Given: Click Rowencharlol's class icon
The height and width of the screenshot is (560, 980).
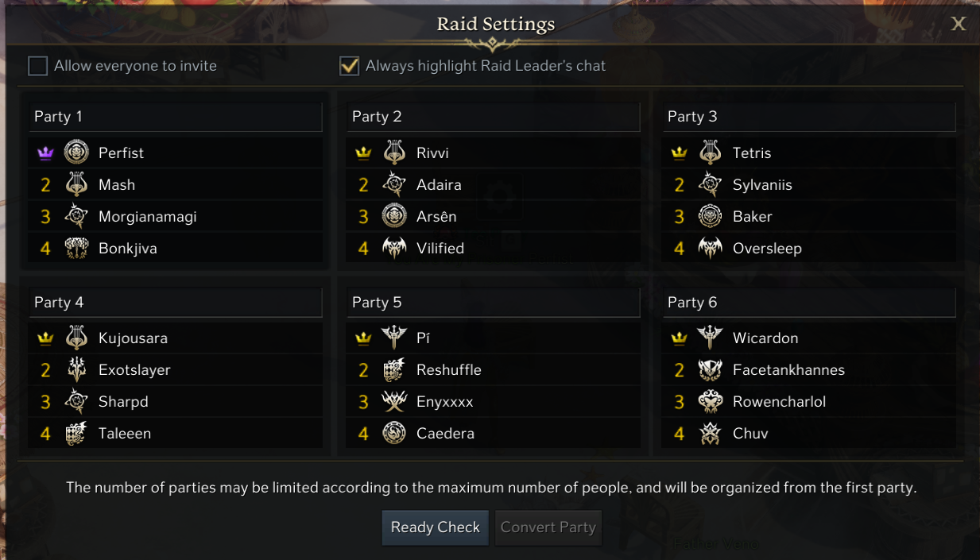Looking at the screenshot, I should tap(710, 401).
